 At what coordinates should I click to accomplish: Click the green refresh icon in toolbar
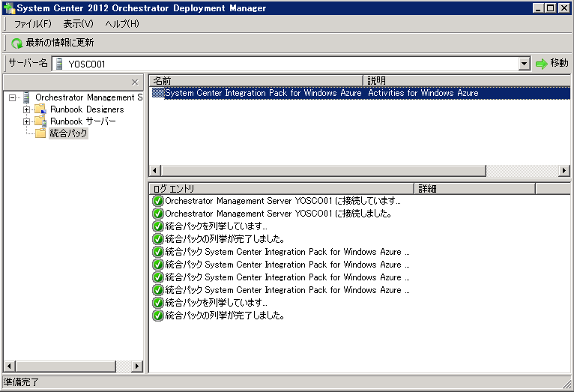pyautogui.click(x=16, y=43)
